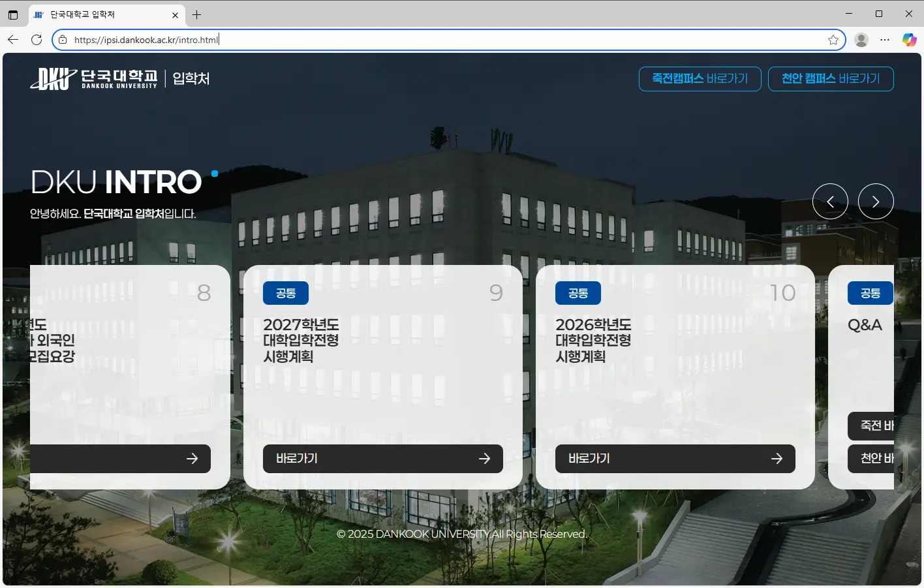924x588 pixels.
Task: Click 공통 tag on card 10
Action: point(578,293)
